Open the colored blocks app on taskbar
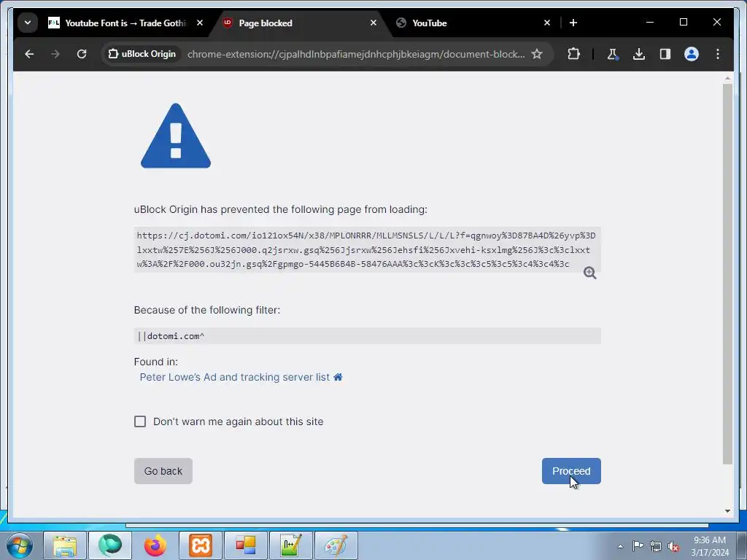Image resolution: width=747 pixels, height=560 pixels. click(246, 545)
